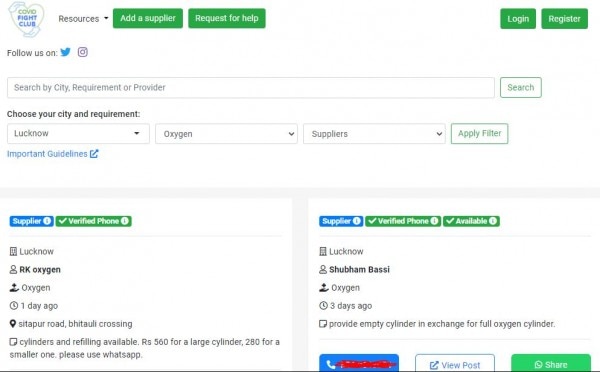Image resolution: width=600 pixels, height=372 pixels.
Task: Share Shubham Bassi post via WhatsApp
Action: [x=551, y=363]
